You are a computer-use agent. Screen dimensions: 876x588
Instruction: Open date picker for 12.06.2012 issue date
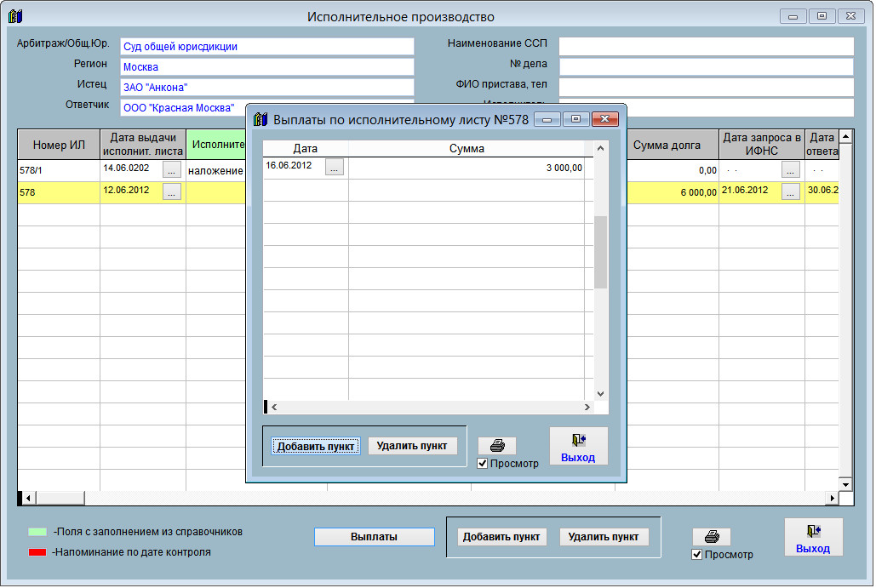[172, 193]
